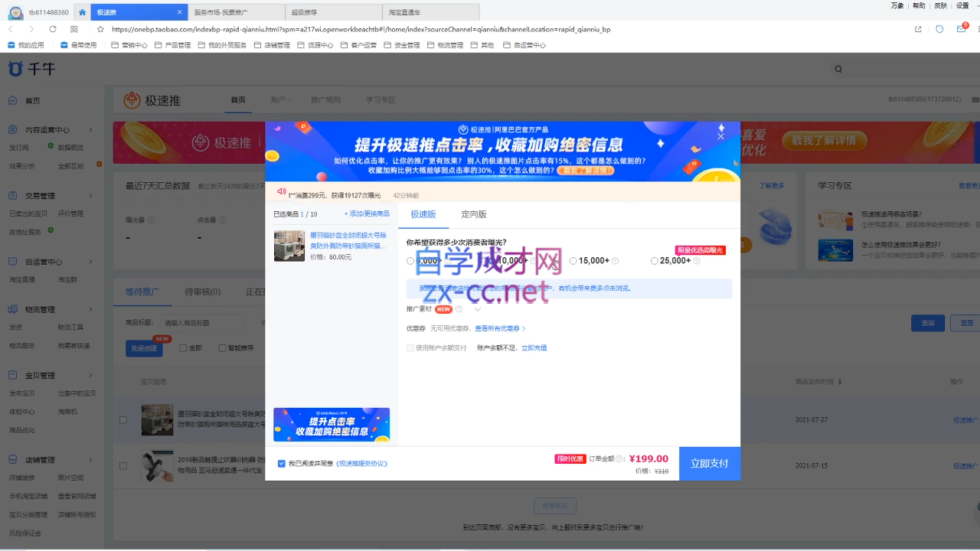Click the 交易管理 sidebar icon

click(13, 196)
